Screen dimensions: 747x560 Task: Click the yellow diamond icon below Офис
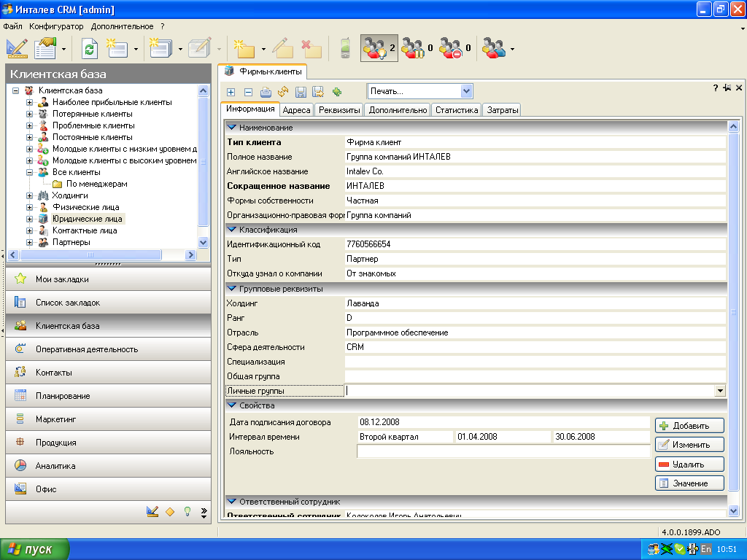[170, 512]
